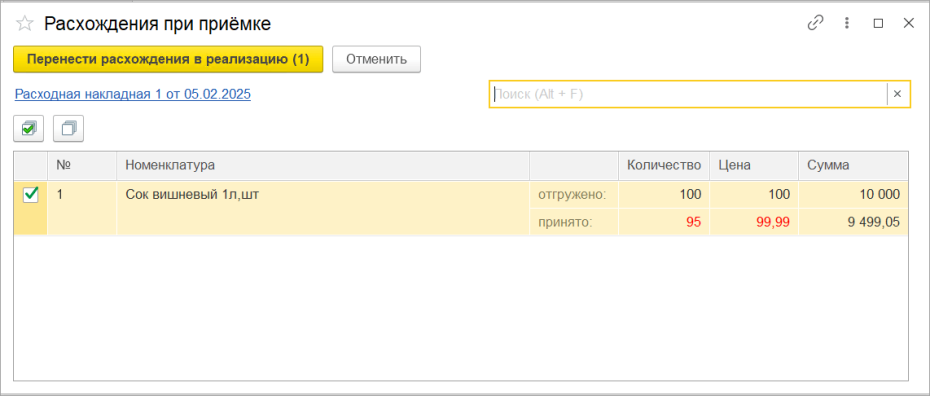Image resolution: width=930 pixels, height=396 pixels.
Task: Click the Отменить button
Action: pos(376,59)
